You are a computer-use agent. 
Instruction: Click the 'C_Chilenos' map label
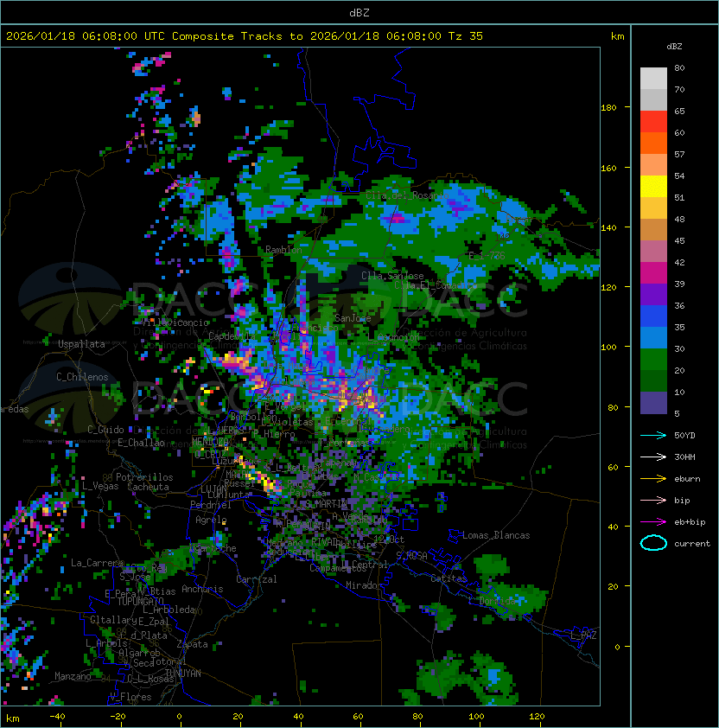point(82,376)
